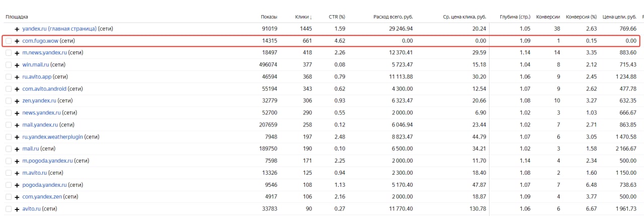Expand the zen.yandex.ru row plus sign
644x216 pixels.
pos(17,101)
